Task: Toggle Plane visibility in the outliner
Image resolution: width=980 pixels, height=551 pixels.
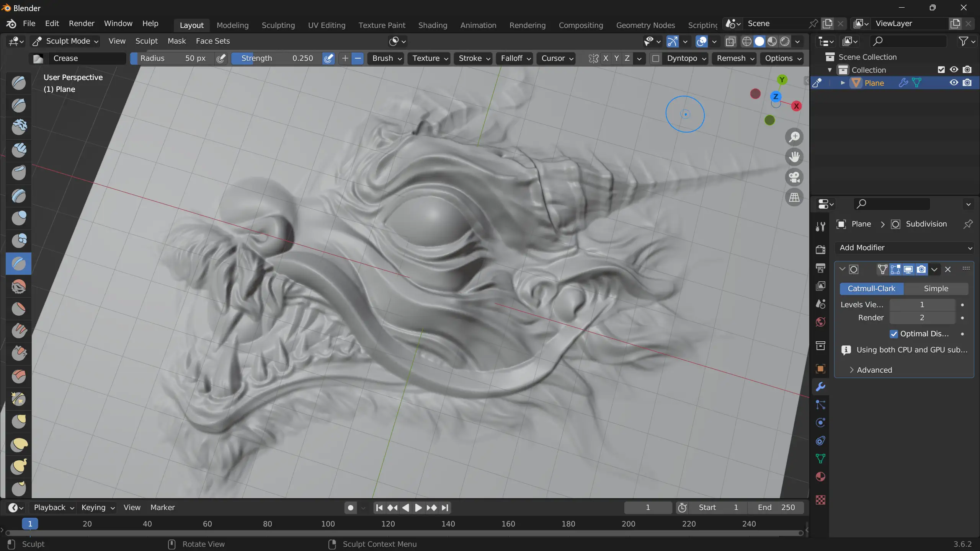Action: [954, 83]
